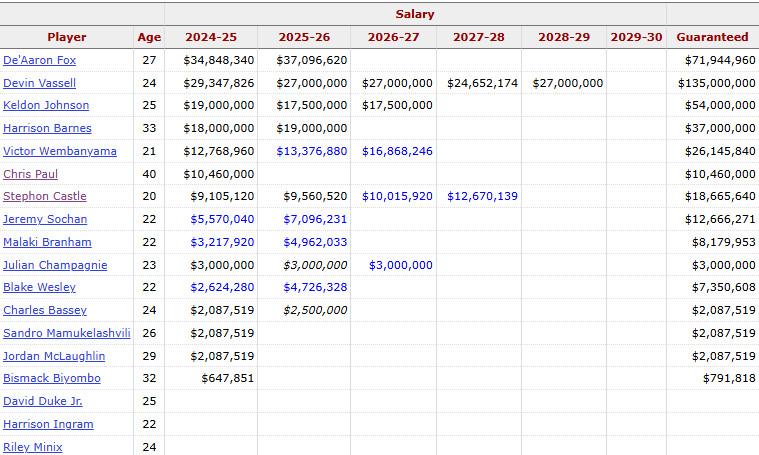Click the 2026-27 column header

393,37
